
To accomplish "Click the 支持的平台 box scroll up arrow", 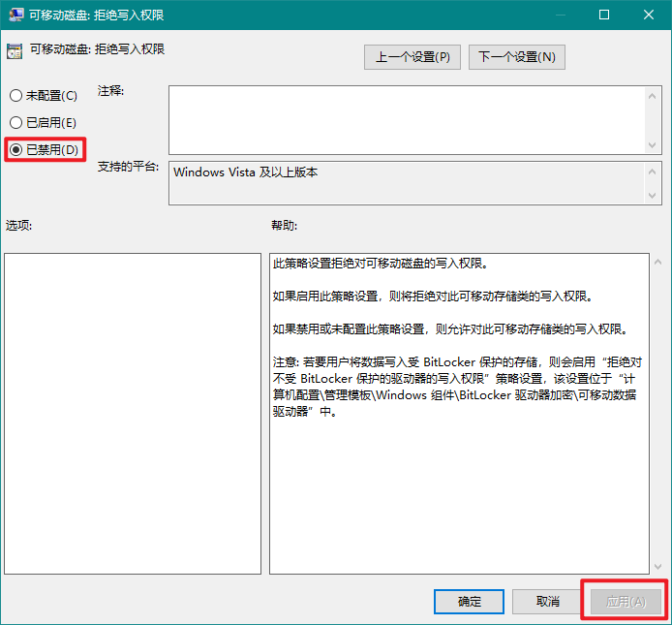I will [653, 172].
